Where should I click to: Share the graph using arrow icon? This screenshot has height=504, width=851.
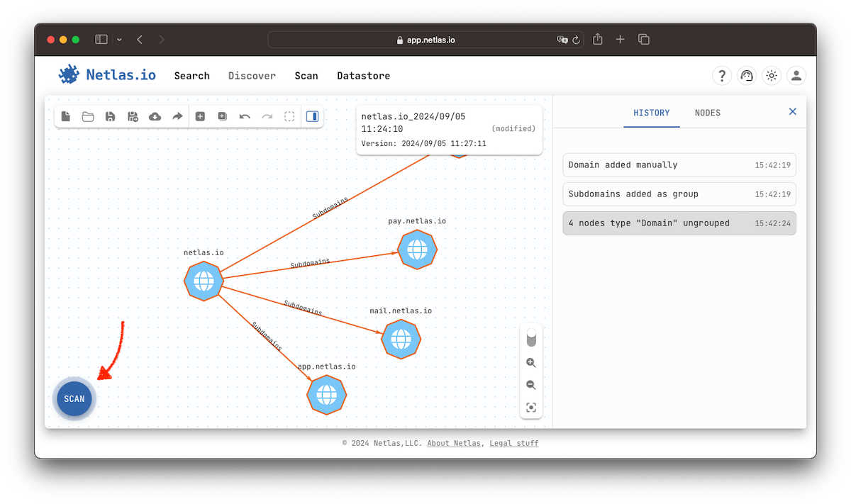coord(177,117)
